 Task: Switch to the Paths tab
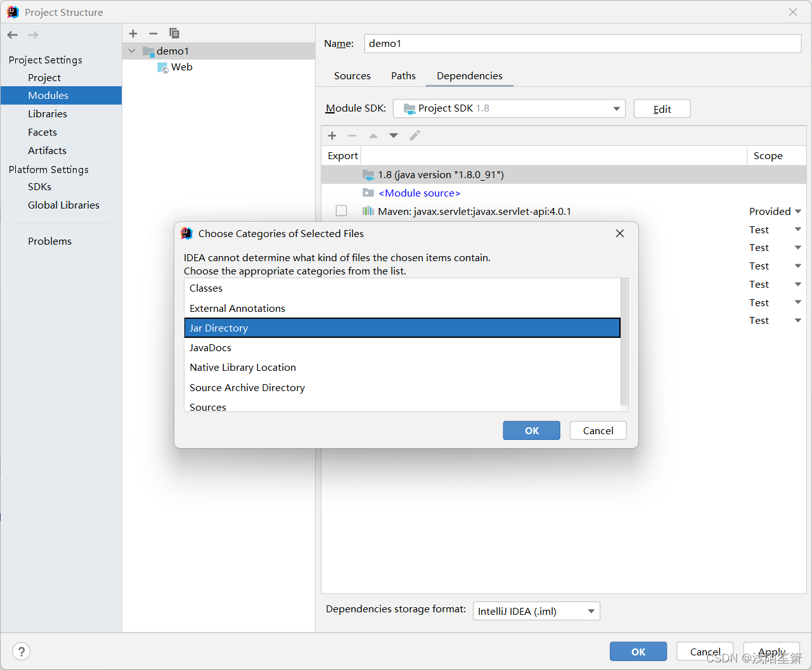[403, 75]
